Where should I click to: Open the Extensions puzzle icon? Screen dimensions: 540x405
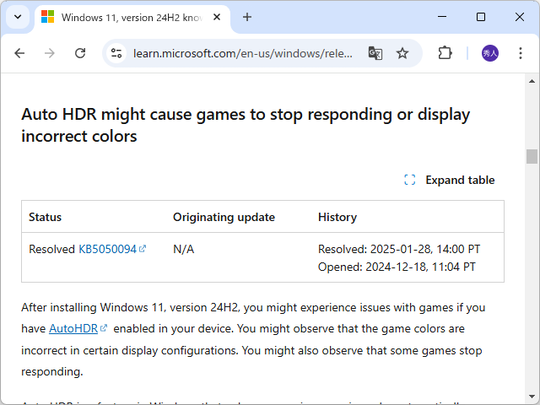[445, 53]
